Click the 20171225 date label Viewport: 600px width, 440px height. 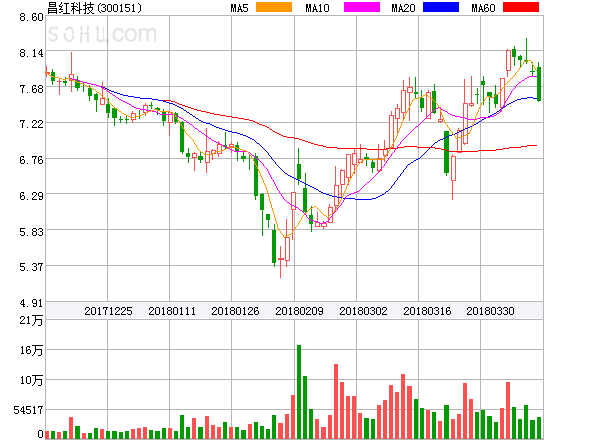point(108,311)
